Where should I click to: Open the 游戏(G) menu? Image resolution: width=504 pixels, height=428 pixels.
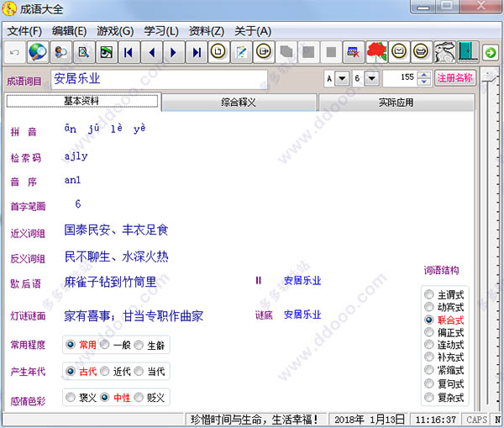click(115, 31)
